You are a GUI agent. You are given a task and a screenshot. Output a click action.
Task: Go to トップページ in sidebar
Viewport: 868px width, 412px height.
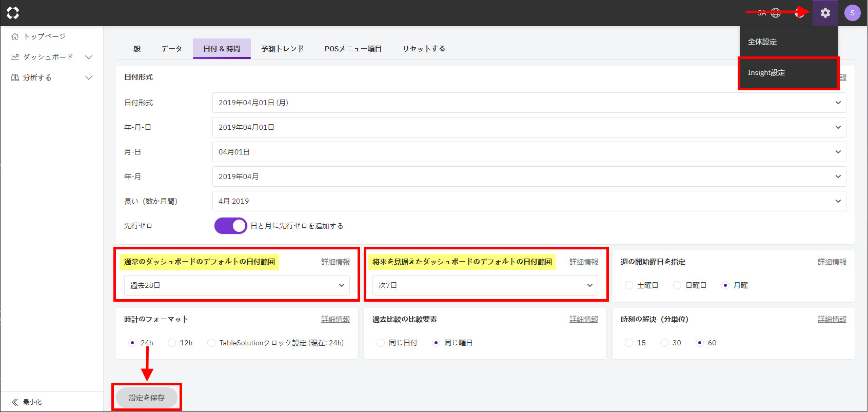[45, 36]
